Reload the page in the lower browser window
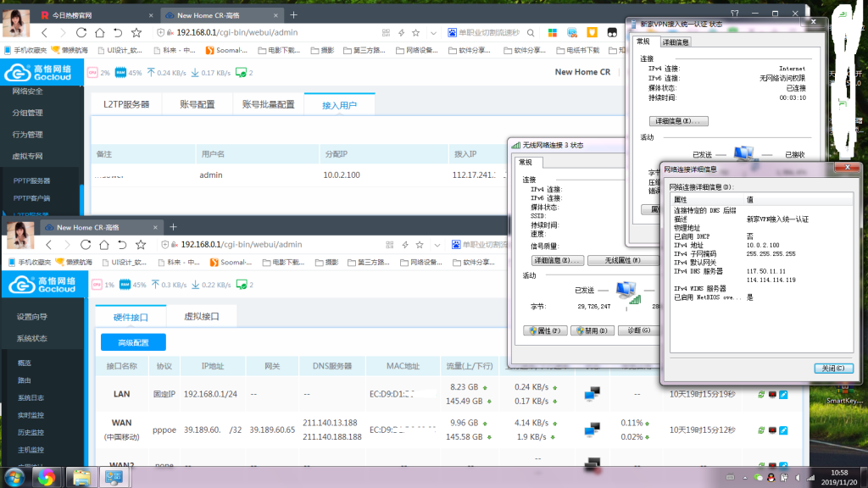The image size is (868, 488). [x=86, y=245]
